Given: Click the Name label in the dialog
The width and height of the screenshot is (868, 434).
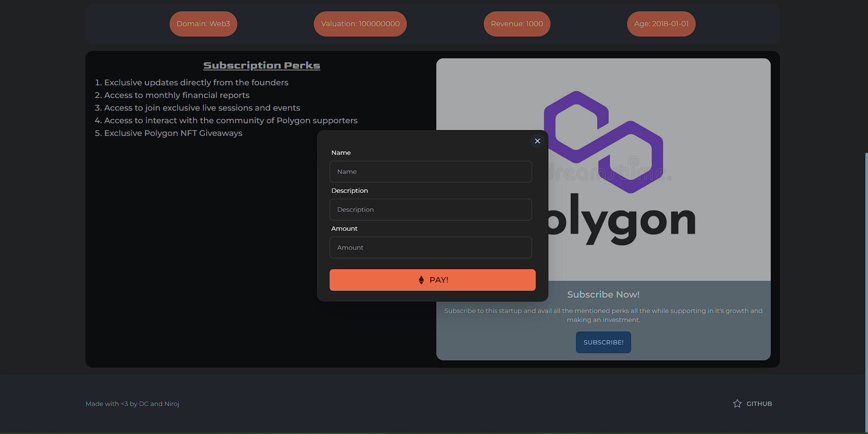Looking at the screenshot, I should pyautogui.click(x=341, y=153).
